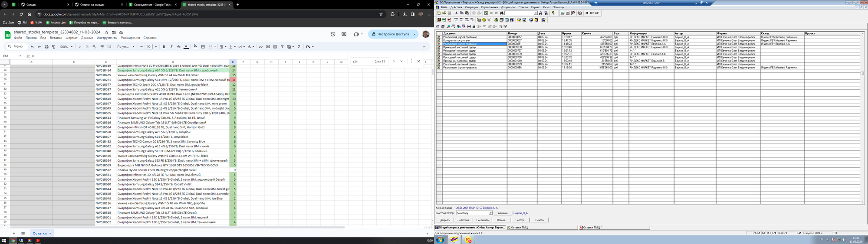Add a new sheet with plus button
This screenshot has height=244, width=868.
click(14, 233)
